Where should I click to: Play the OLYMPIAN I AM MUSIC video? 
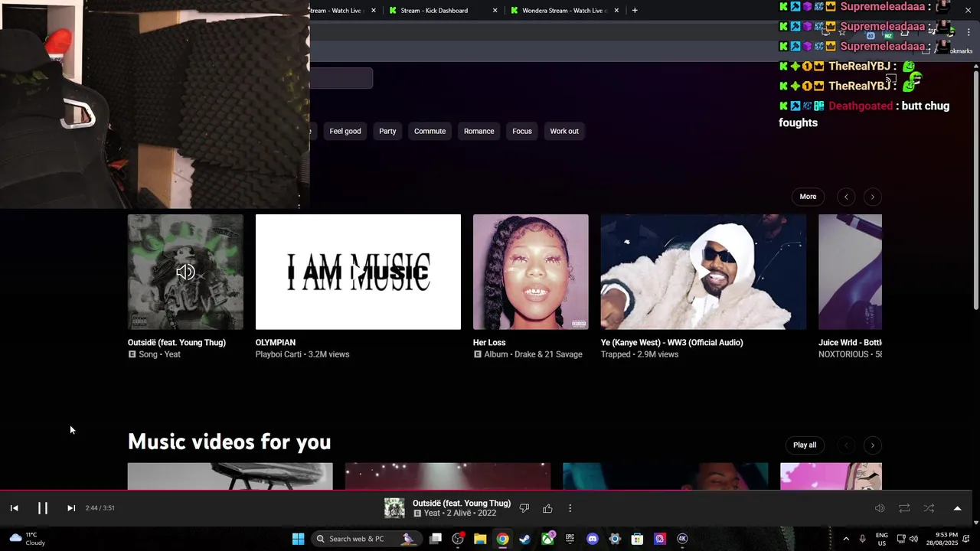tap(358, 272)
